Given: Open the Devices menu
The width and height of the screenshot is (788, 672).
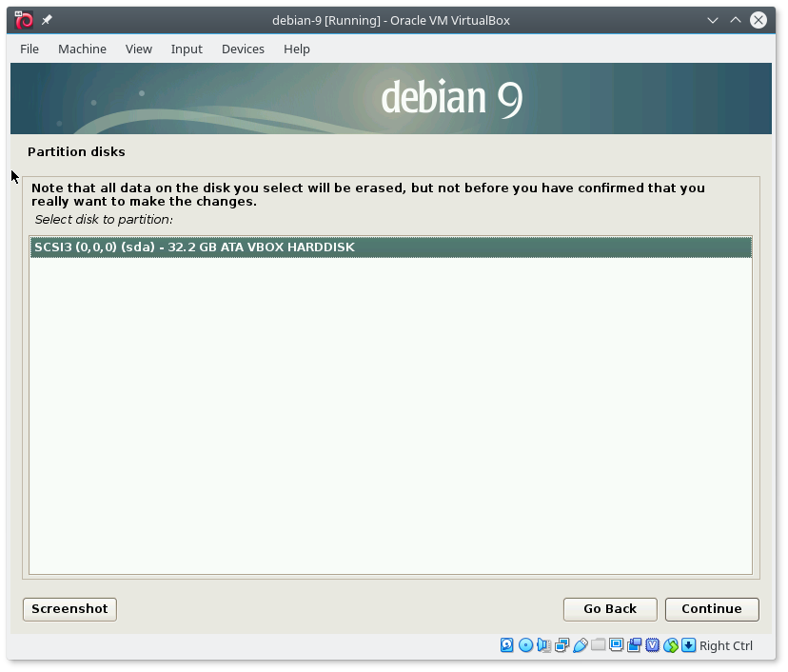Looking at the screenshot, I should click(x=243, y=49).
